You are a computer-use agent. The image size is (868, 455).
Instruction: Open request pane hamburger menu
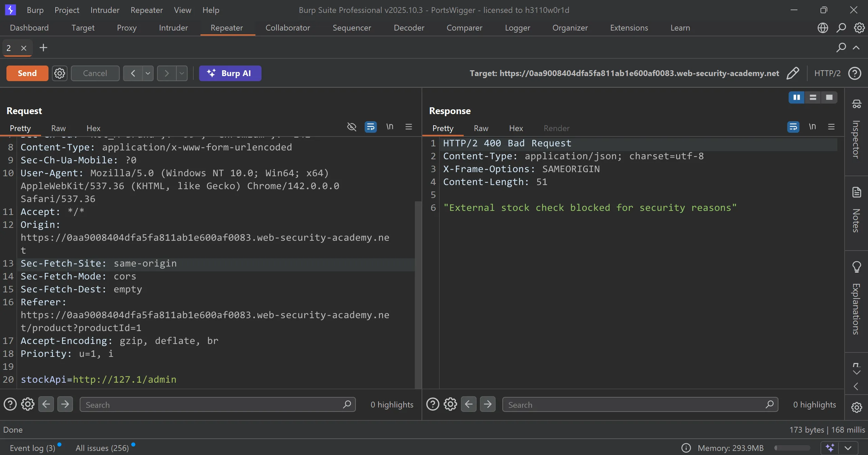pyautogui.click(x=409, y=127)
